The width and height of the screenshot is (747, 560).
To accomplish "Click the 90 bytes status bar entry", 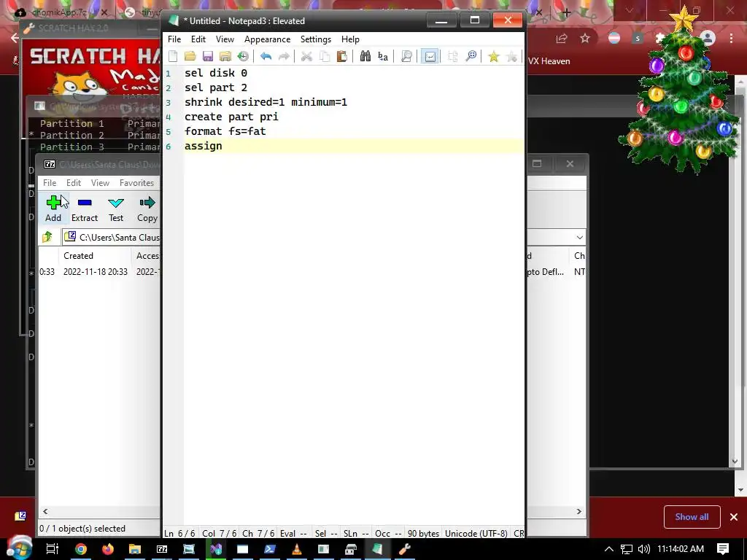I will (423, 533).
